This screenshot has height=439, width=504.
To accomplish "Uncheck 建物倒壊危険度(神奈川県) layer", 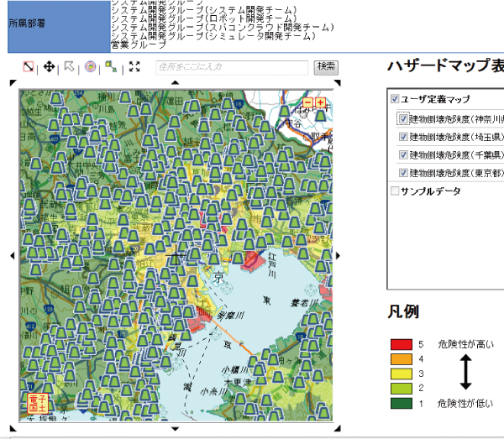I will 403,119.
